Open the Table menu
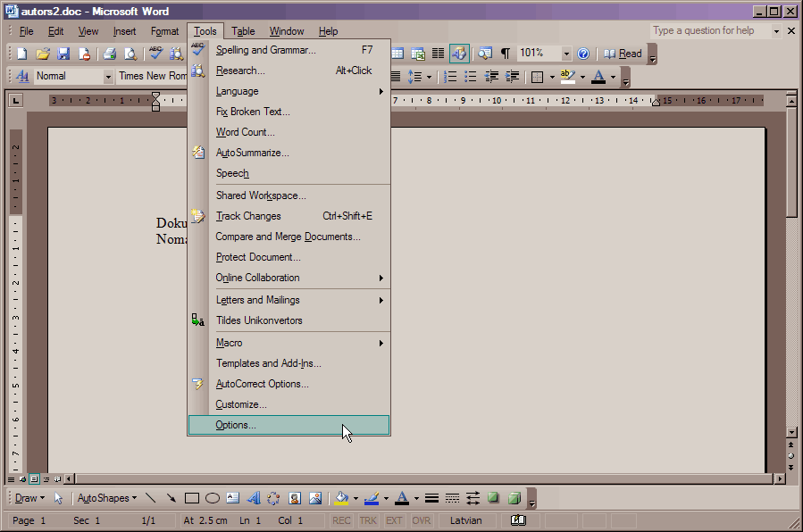Image resolution: width=803 pixels, height=532 pixels. tap(243, 31)
